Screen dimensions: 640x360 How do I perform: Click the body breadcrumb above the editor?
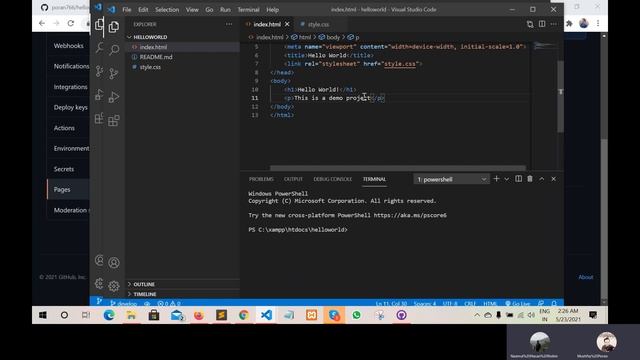(x=329, y=37)
